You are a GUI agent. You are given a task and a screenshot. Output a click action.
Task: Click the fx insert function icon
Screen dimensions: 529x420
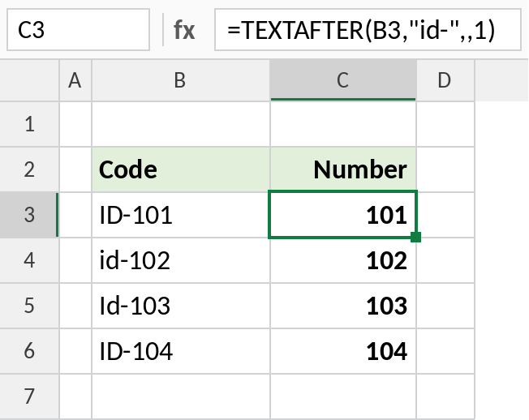tap(184, 30)
